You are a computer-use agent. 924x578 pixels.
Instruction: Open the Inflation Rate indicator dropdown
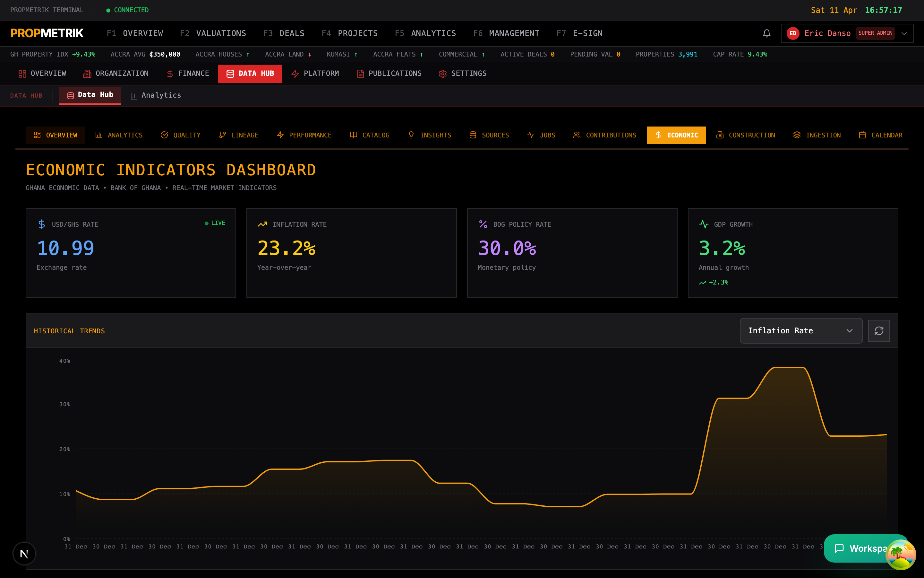pos(801,331)
